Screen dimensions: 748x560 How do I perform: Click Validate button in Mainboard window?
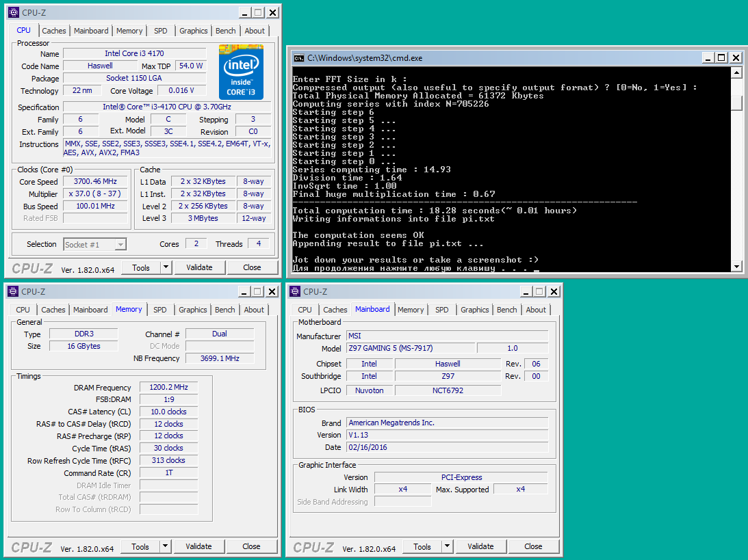(x=480, y=546)
